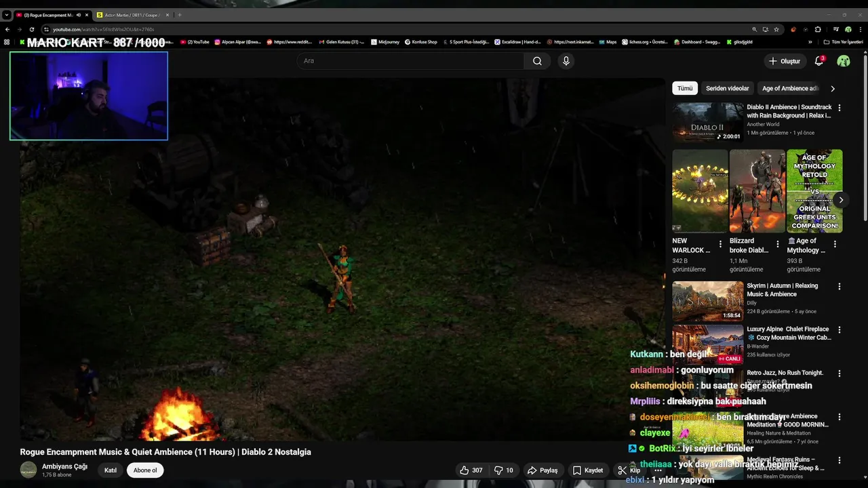Open the apps grid icon in bookmarks bar
The width and height of the screenshot is (868, 488).
(7, 42)
